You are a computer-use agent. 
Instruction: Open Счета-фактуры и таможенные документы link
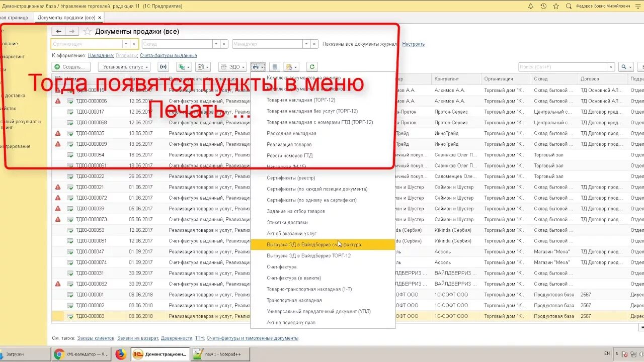coord(253,338)
